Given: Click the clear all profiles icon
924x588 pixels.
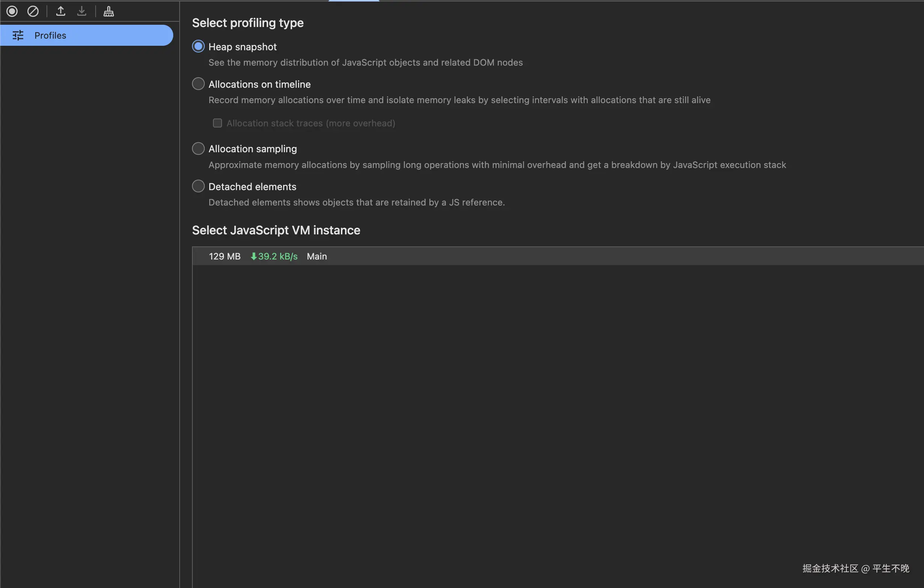Looking at the screenshot, I should click(33, 12).
